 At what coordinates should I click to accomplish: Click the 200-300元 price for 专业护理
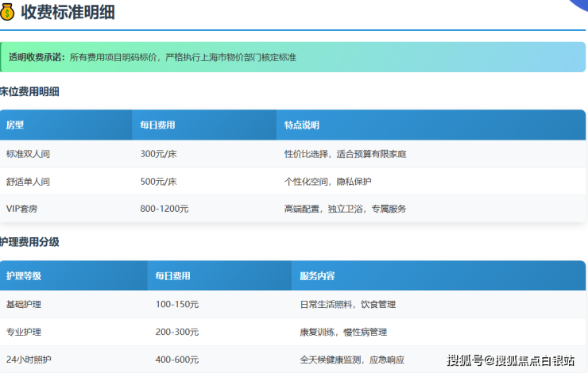[x=177, y=332]
